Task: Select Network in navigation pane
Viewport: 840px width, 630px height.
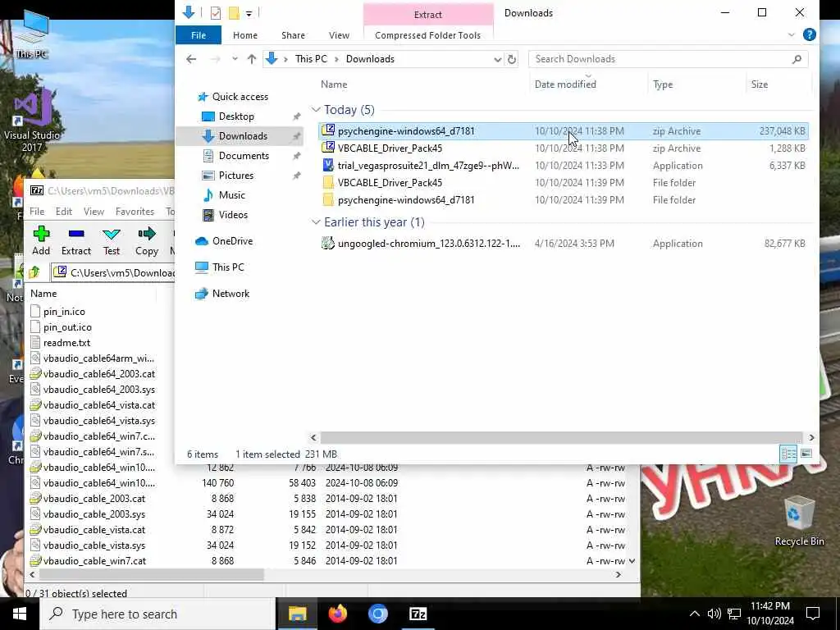Action: pyautogui.click(x=231, y=294)
